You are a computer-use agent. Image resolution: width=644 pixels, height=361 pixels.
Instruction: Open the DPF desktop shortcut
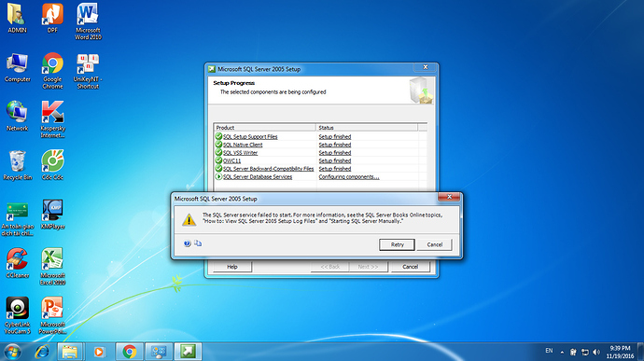tap(52, 18)
